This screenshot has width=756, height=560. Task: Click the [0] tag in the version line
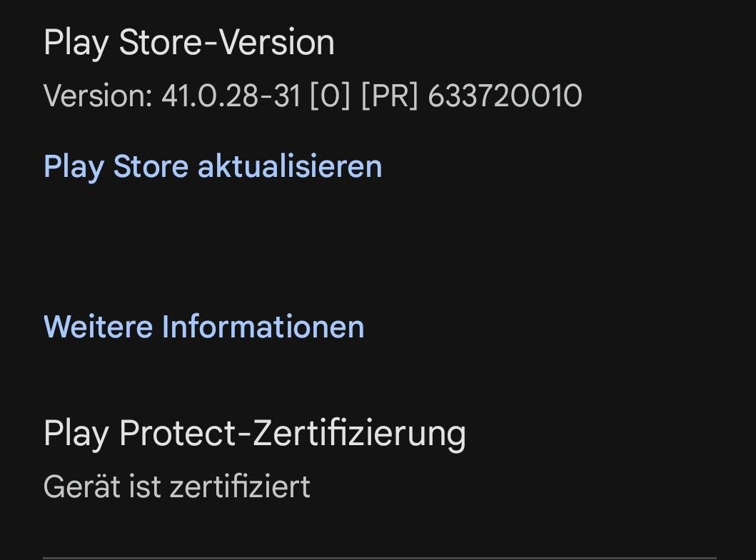pos(330,96)
